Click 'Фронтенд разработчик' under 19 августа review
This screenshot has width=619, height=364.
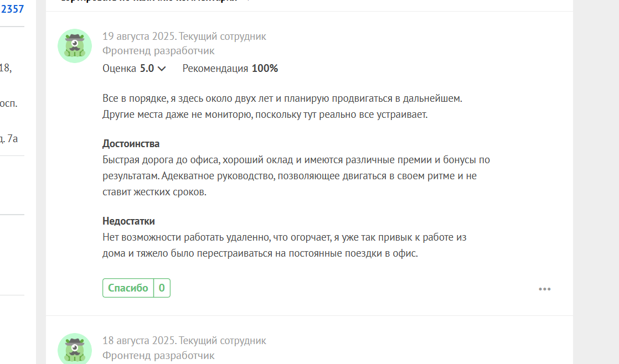[158, 51]
